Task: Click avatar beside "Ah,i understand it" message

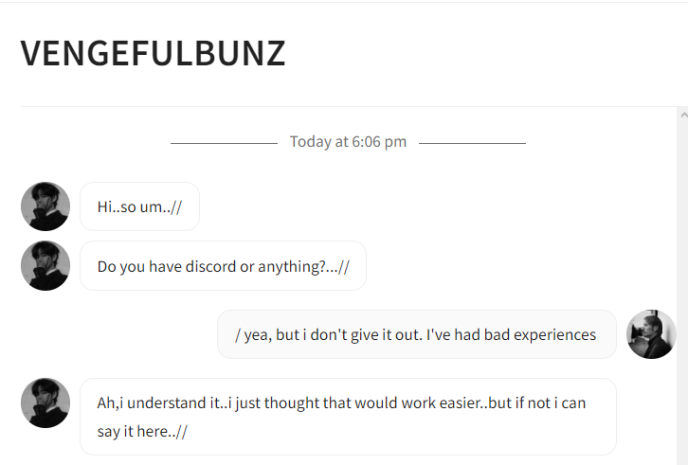Action: pos(46,403)
